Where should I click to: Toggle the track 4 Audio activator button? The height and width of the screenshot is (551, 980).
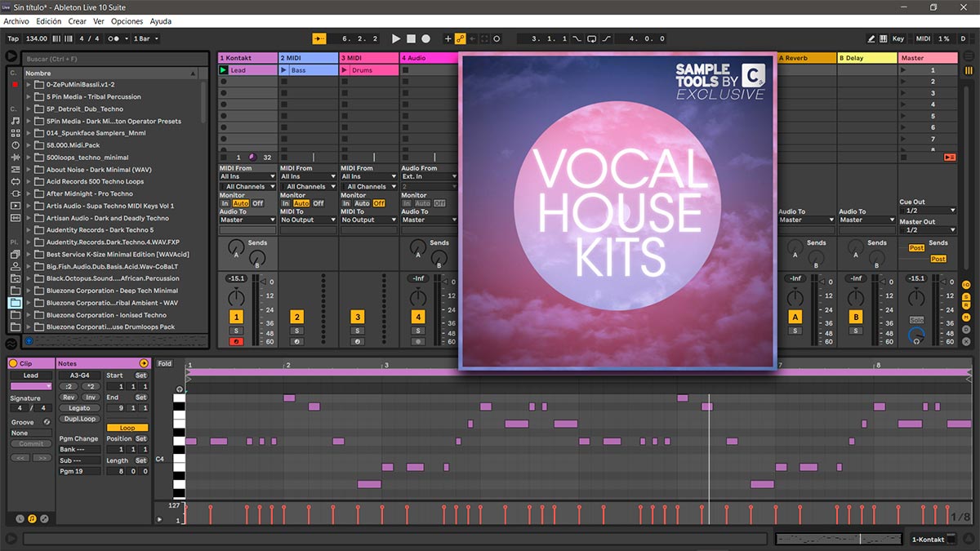pos(418,317)
